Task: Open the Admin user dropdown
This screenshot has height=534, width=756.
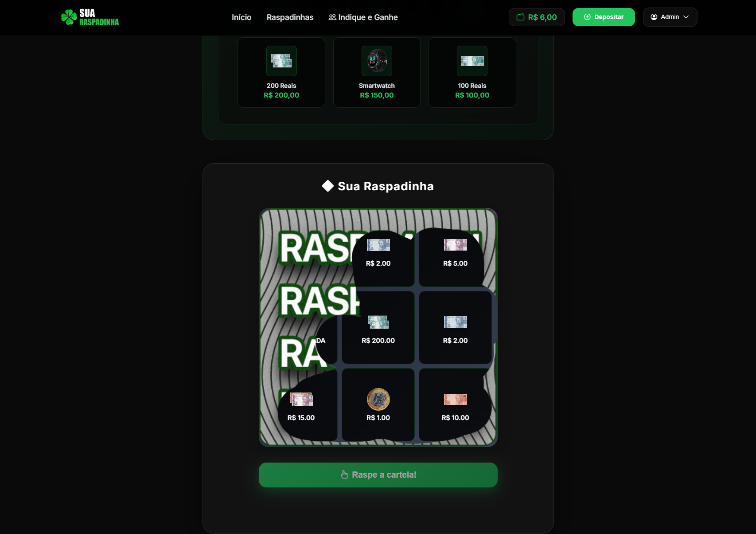Action: tap(670, 17)
